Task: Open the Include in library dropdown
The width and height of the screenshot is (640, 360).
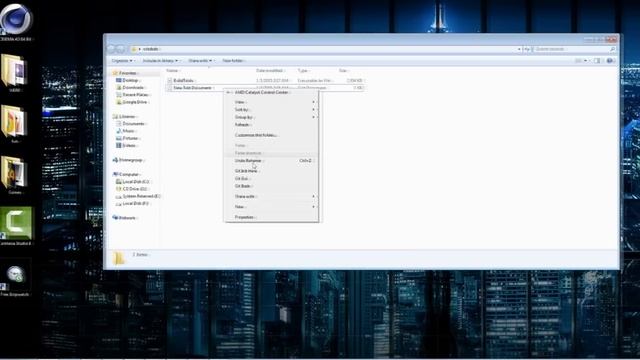Action: coord(160,61)
